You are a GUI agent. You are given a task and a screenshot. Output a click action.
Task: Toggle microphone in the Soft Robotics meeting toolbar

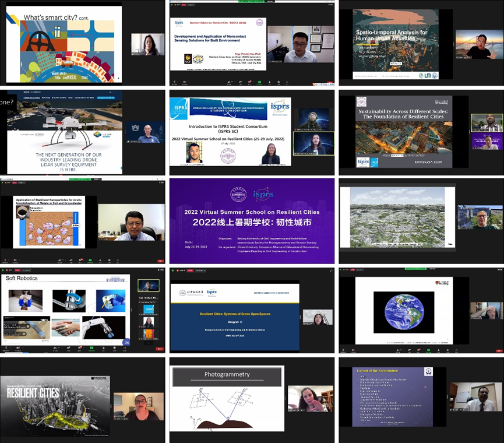click(5, 349)
